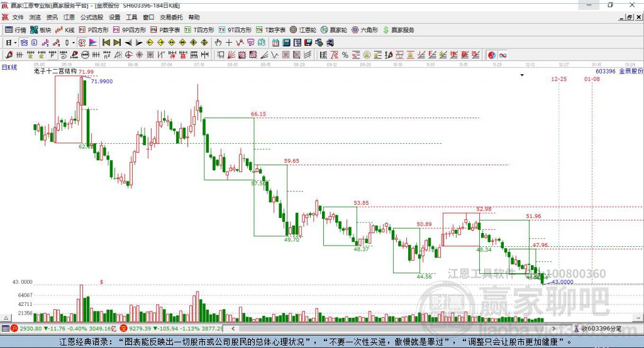Expand the 日 period dropdown arrow

[15, 43]
